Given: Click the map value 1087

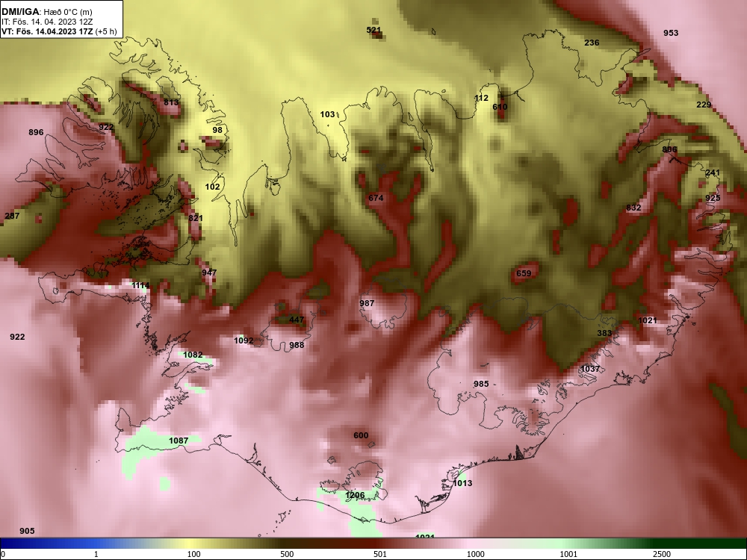Looking at the screenshot, I should [179, 441].
